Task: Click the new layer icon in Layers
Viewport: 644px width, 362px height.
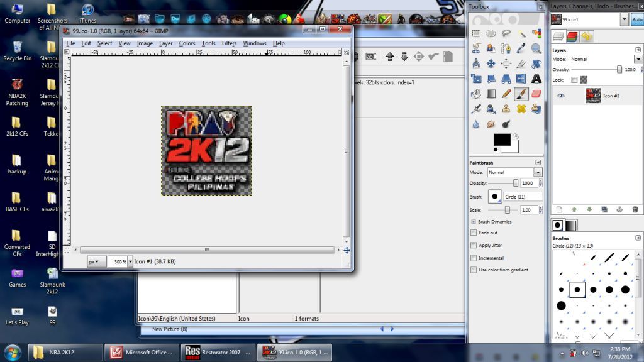Action: [x=559, y=210]
